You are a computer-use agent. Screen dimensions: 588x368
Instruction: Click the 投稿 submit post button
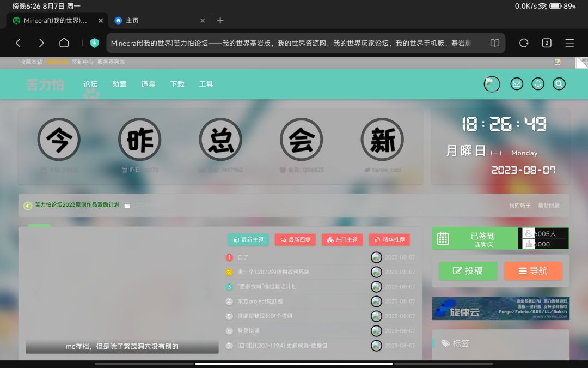click(x=468, y=271)
